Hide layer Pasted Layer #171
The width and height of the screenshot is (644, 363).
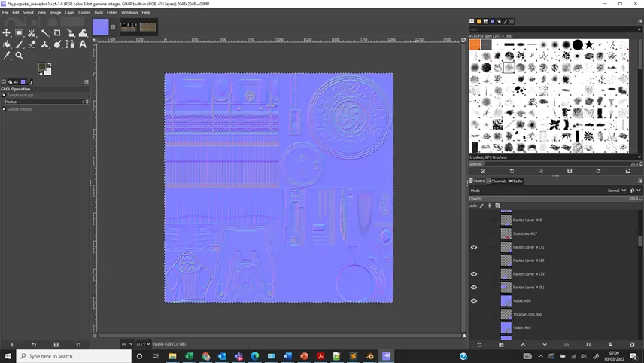[474, 247]
